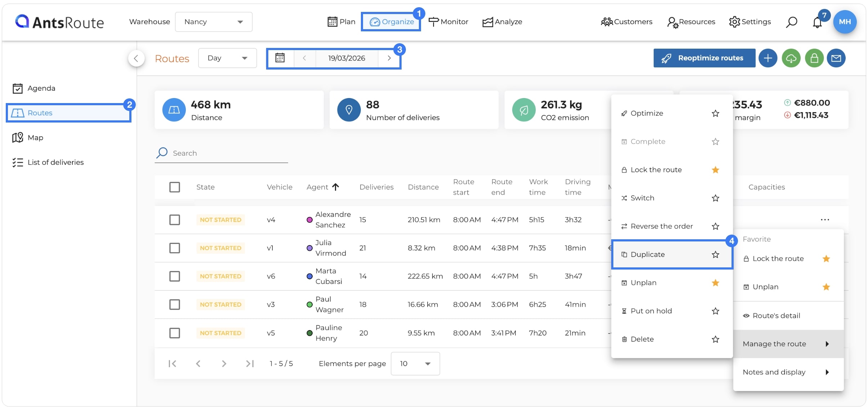Open Routes in sidebar
Viewport: 868px width, 409px height.
point(68,113)
